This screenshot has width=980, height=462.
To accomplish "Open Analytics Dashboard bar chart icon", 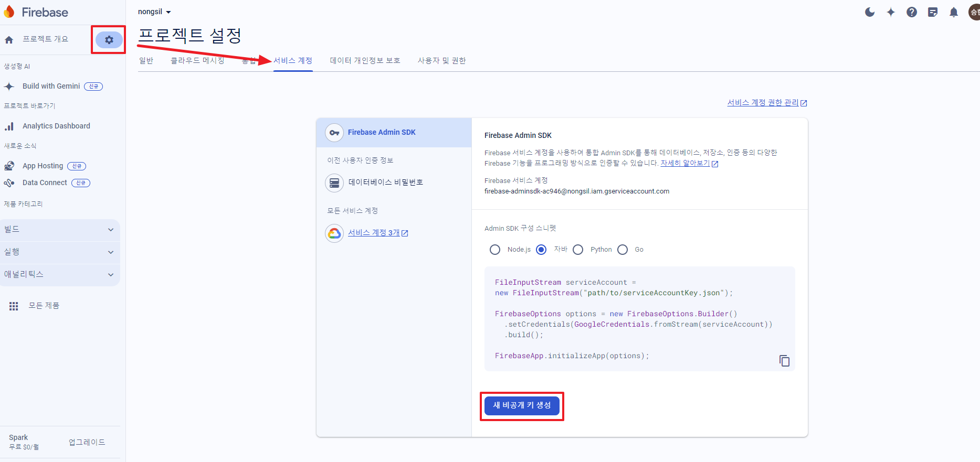I will click(9, 126).
